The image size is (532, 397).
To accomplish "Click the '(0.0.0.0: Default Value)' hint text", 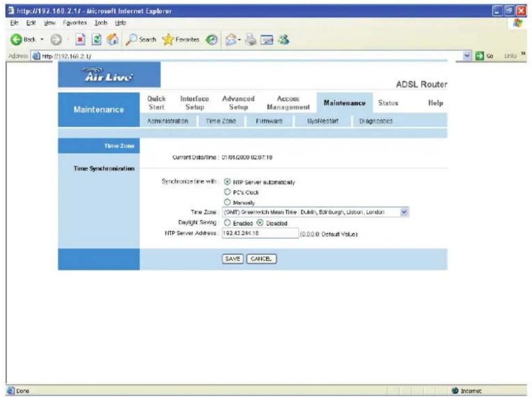I will tap(329, 234).
